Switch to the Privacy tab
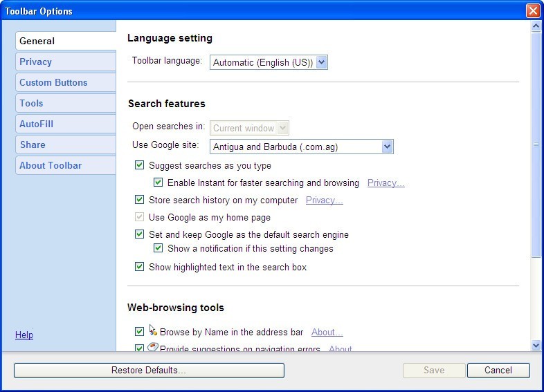 [36, 62]
